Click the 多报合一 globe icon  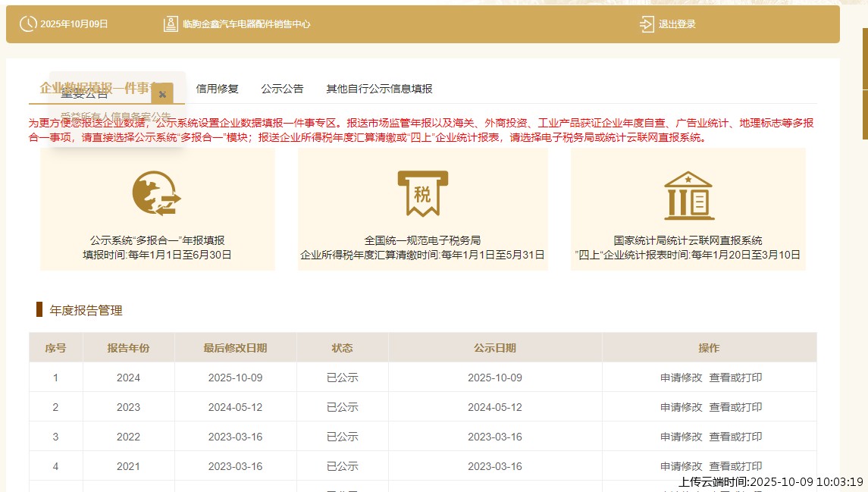pyautogui.click(x=157, y=193)
